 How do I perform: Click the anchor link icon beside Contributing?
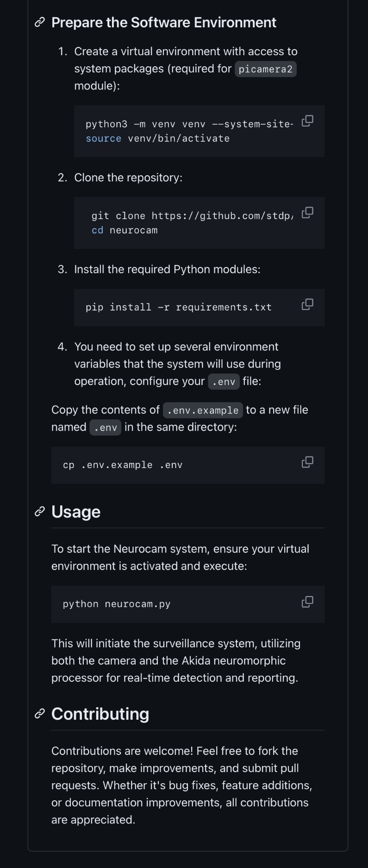pyautogui.click(x=40, y=714)
